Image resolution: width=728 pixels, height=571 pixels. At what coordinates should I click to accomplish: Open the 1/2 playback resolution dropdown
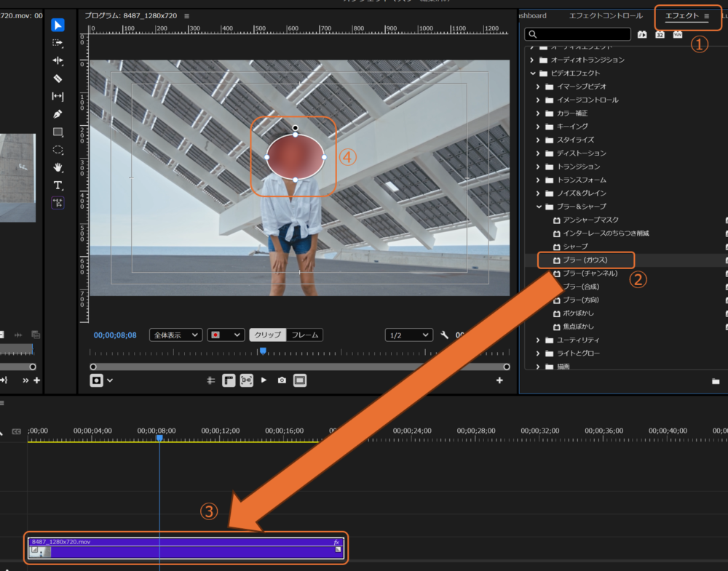click(x=408, y=335)
